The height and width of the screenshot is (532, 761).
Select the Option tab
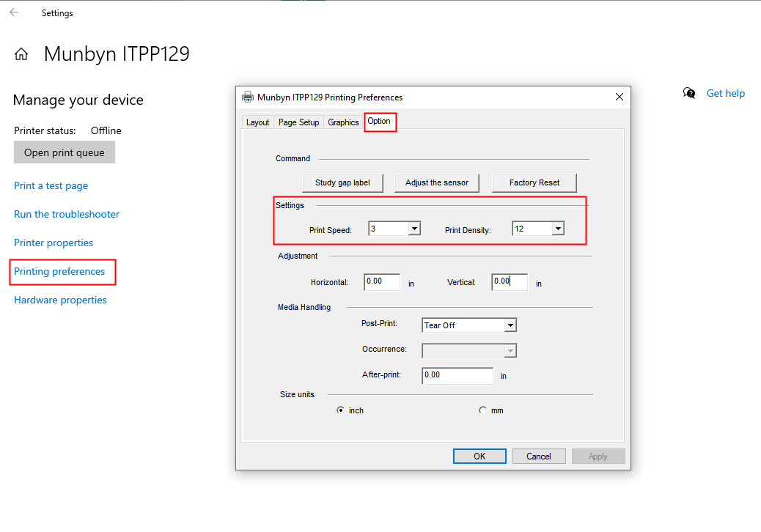point(380,122)
